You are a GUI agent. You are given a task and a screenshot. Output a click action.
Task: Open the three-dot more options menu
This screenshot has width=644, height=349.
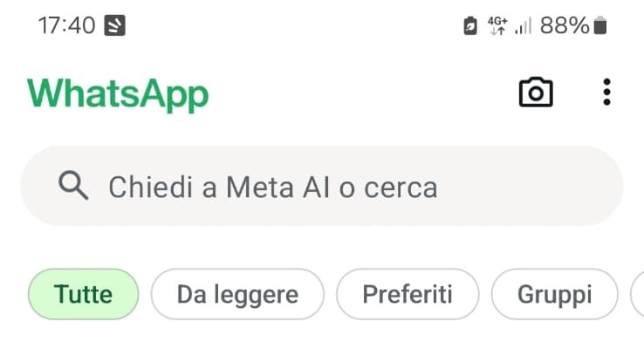click(607, 92)
